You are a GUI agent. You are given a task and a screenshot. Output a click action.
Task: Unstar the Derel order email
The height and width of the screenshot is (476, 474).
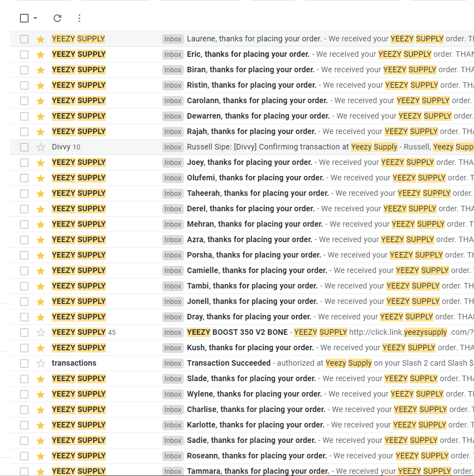pyautogui.click(x=40, y=209)
